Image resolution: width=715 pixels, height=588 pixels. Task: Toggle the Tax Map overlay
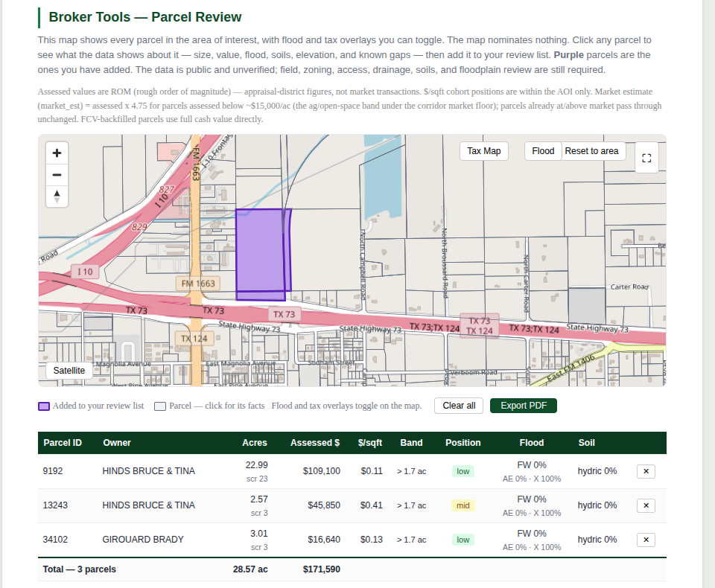pos(484,151)
